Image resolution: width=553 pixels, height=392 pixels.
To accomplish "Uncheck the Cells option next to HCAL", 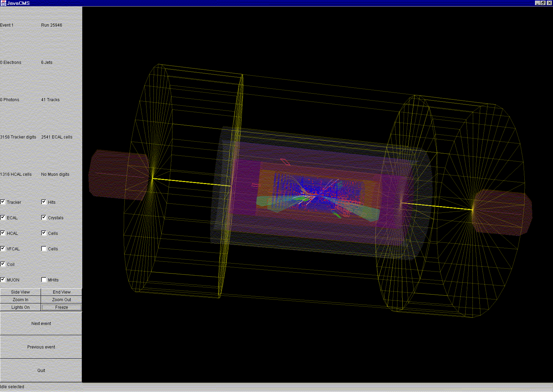I will pos(44,233).
